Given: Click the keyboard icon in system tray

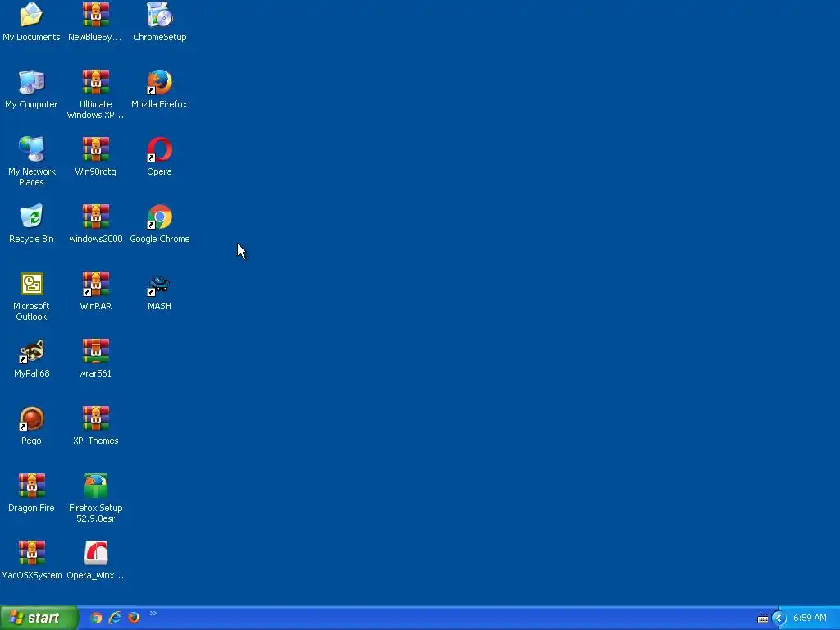Looking at the screenshot, I should coord(763,619).
